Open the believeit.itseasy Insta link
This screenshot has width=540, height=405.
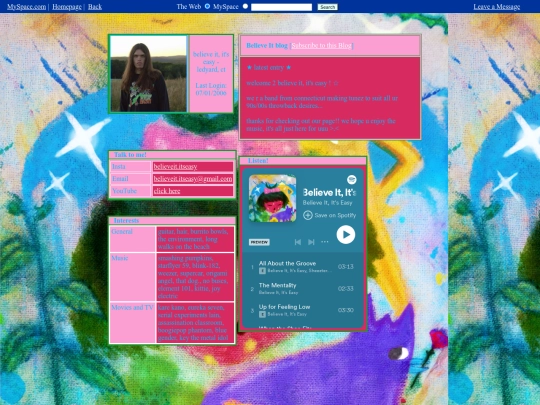(175, 167)
